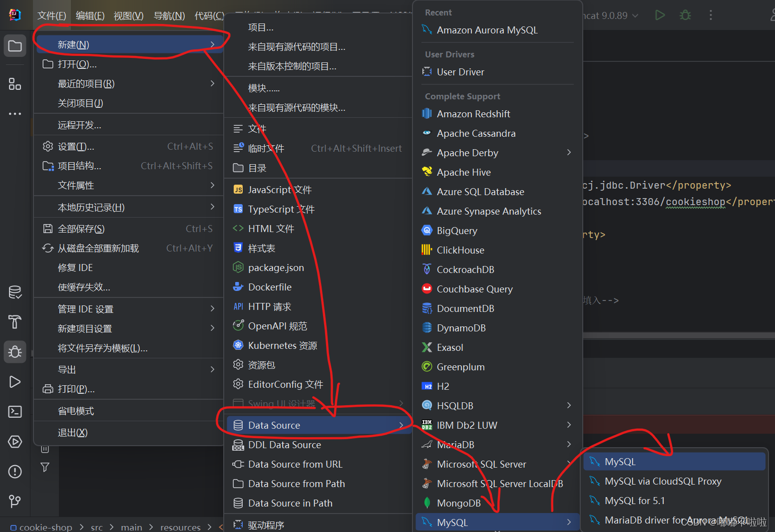Expand the IBM Db2 LUW submenu arrow
This screenshot has height=532, width=775.
tap(569, 425)
